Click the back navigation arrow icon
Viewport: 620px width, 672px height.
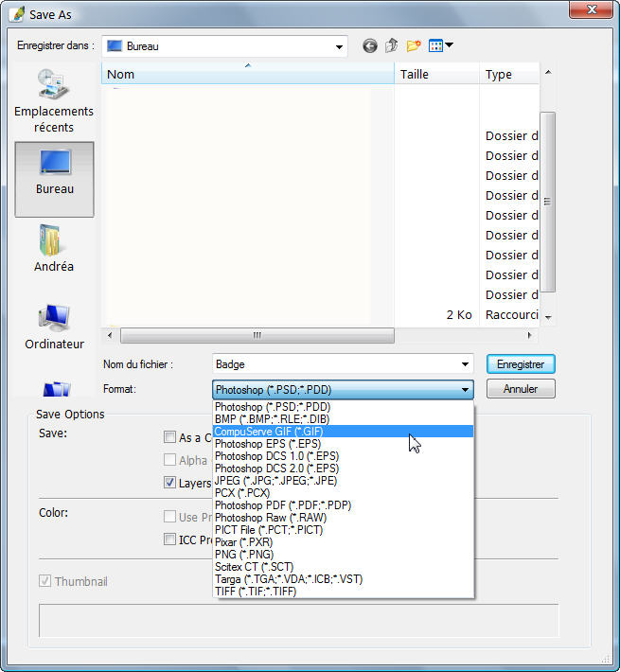click(x=370, y=45)
